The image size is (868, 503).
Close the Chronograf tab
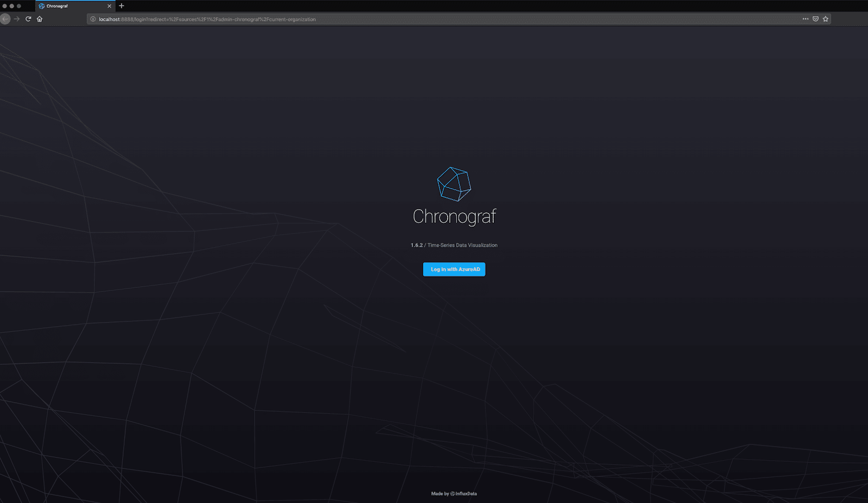coord(109,6)
